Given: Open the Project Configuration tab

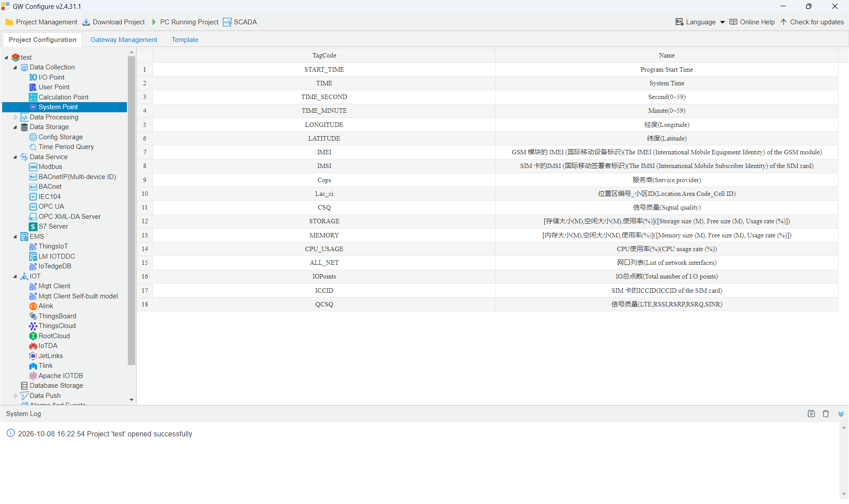Looking at the screenshot, I should pos(42,40).
